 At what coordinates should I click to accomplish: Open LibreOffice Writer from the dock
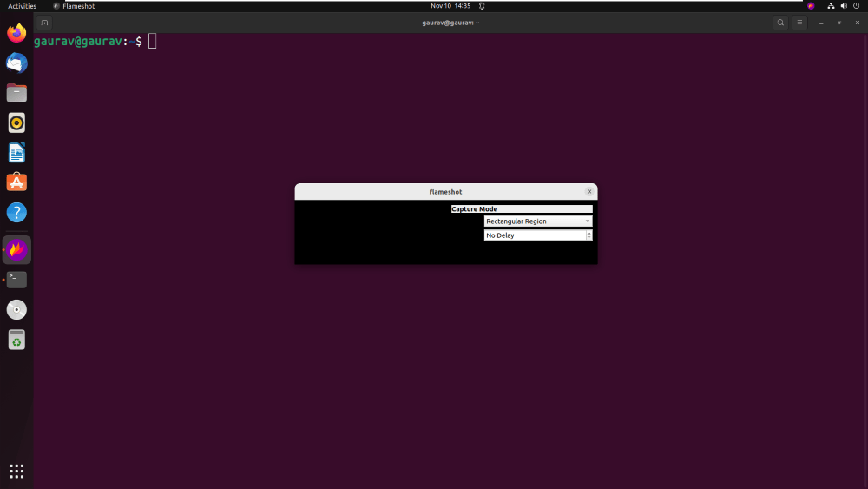16,153
